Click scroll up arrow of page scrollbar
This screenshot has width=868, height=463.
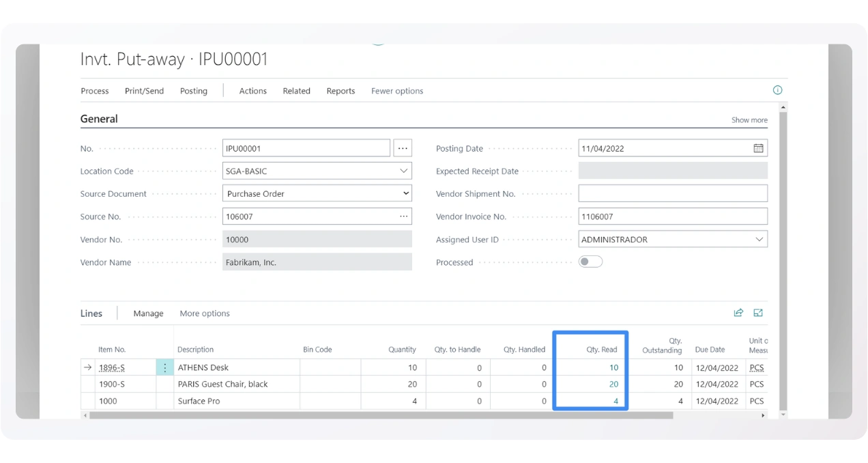coord(783,107)
